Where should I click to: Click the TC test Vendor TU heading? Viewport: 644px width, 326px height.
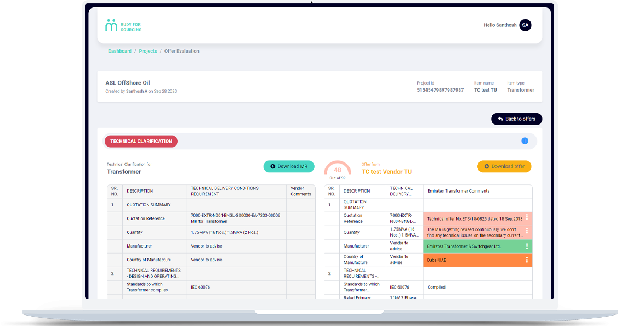386,172
